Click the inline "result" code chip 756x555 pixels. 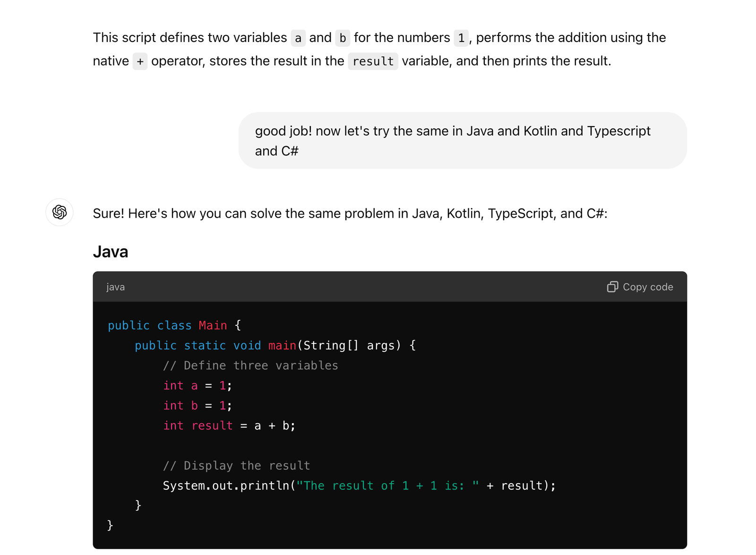[x=373, y=61]
